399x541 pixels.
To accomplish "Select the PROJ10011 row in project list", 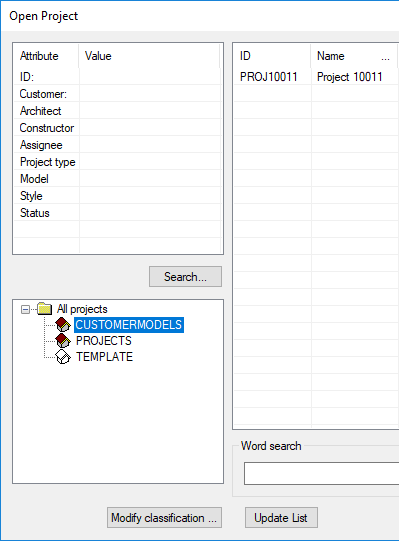I will pos(316,77).
